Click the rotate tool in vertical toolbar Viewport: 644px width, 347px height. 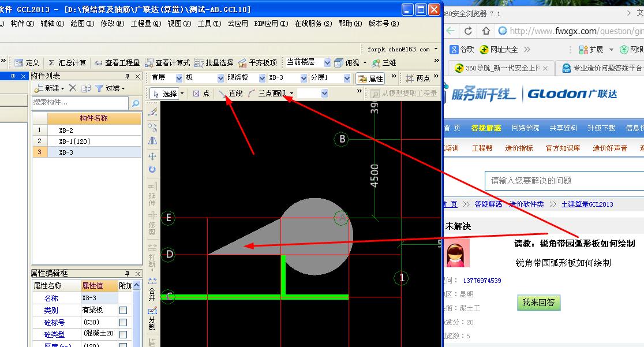coord(152,169)
